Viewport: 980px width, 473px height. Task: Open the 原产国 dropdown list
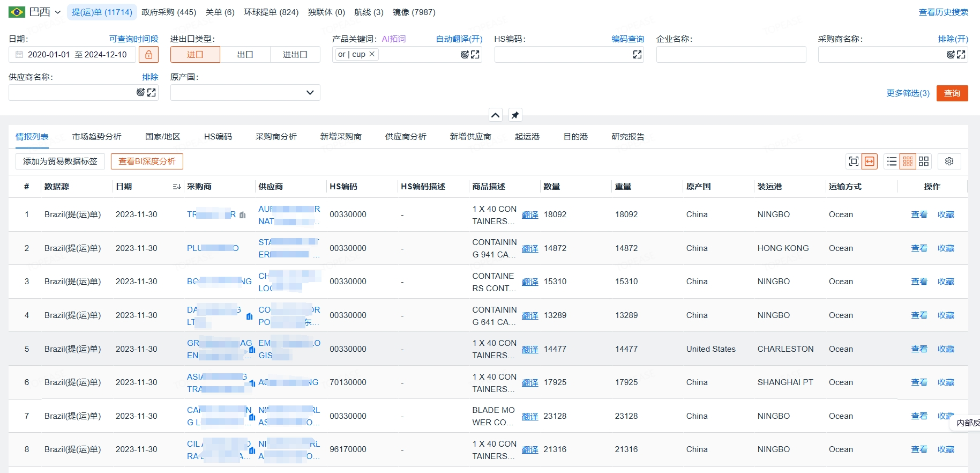click(245, 93)
